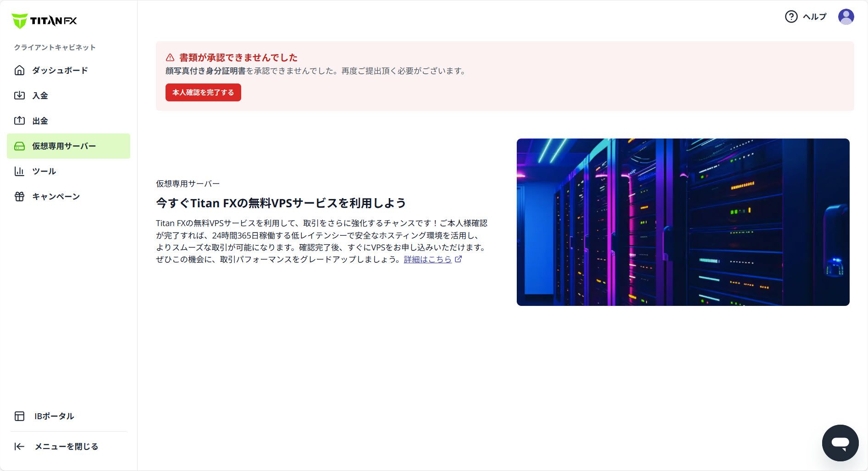
Task: Click the ヘルプ question mark icon
Action: coord(791,17)
